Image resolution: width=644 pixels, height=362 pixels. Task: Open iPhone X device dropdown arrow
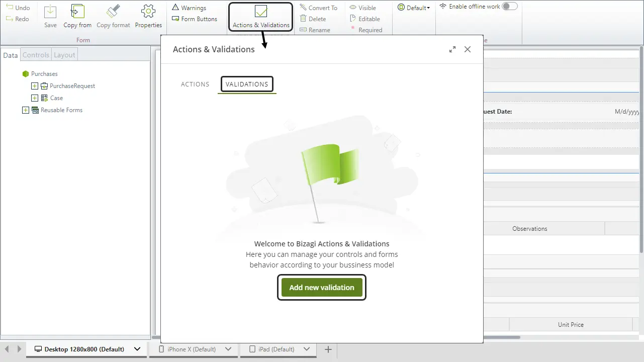pos(228,349)
